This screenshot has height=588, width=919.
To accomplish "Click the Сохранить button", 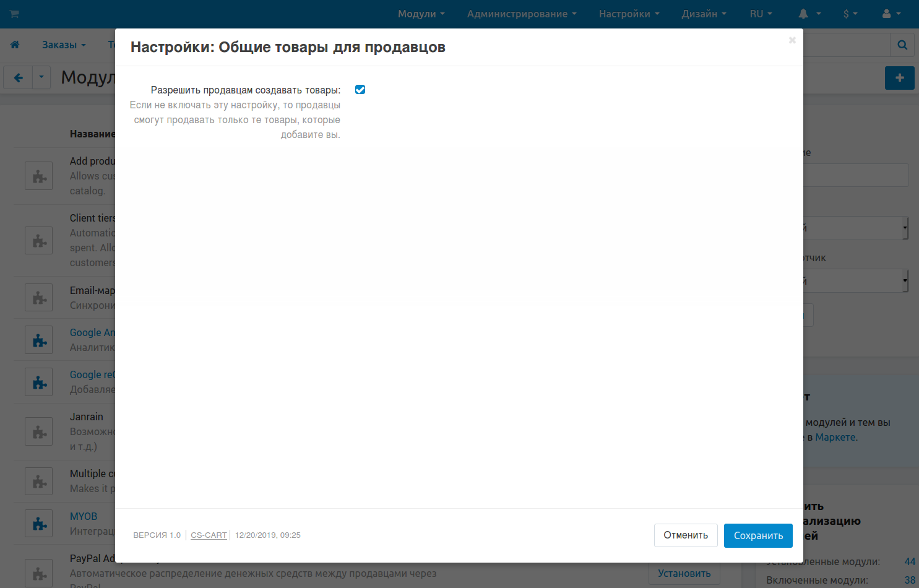I will click(x=758, y=535).
